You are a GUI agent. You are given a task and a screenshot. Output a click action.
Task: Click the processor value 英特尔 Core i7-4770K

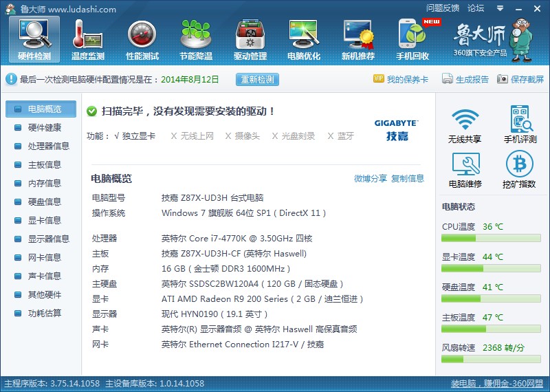[236, 239]
